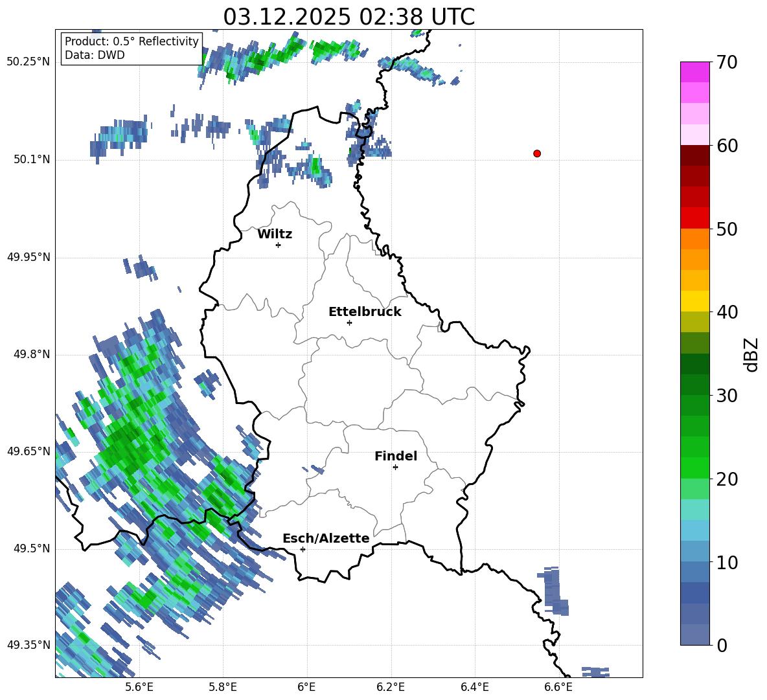The image size is (767, 700).
Task: Click the dBZ colorbar axis label
Action: [750, 354]
